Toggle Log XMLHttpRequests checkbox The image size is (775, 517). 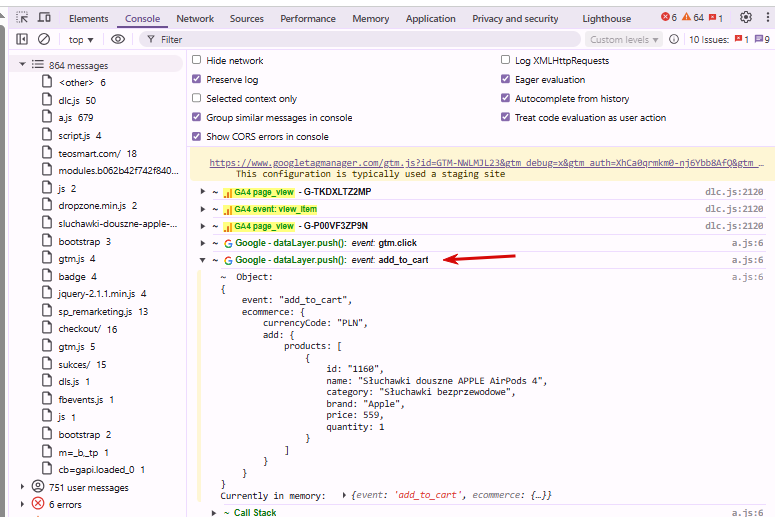[x=505, y=61]
